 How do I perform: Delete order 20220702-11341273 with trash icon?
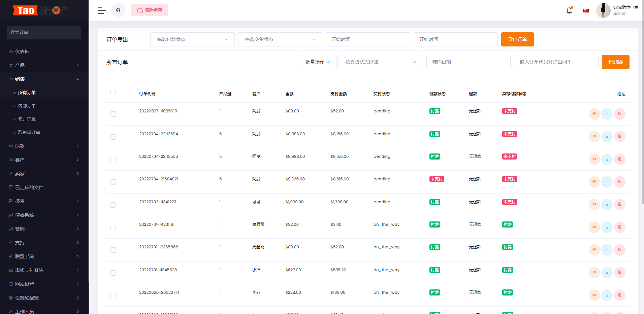(619, 204)
